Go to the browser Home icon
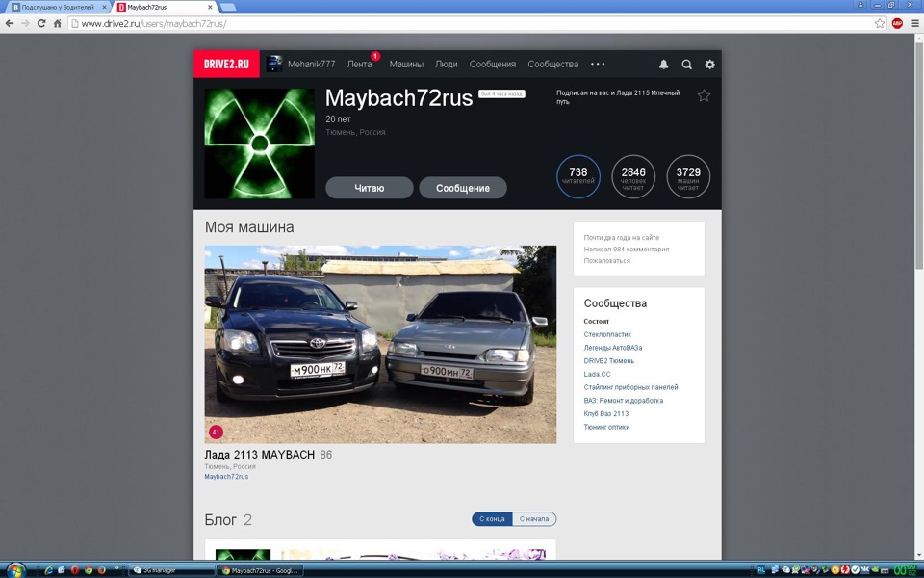Viewport: 924px width, 578px height. coord(57,23)
